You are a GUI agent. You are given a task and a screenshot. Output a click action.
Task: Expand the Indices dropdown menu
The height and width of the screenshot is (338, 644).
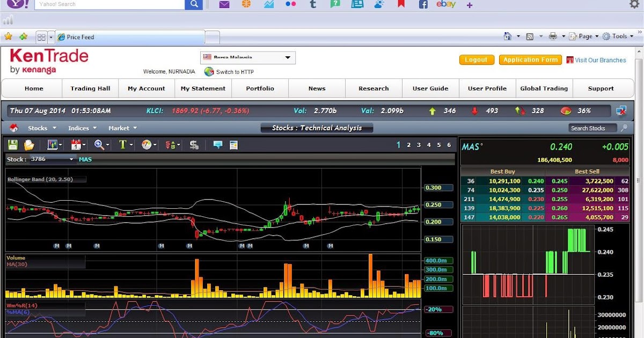click(82, 128)
